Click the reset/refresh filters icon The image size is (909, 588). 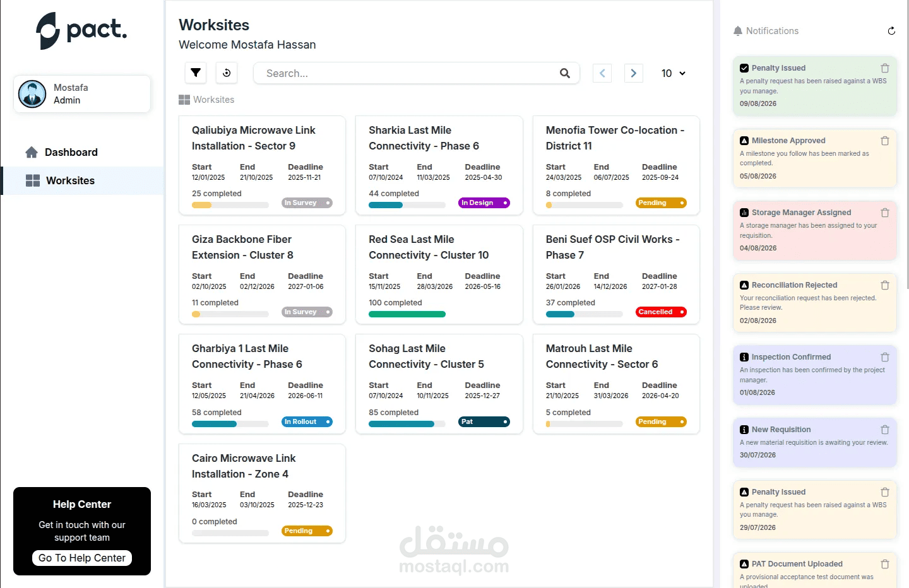(227, 73)
